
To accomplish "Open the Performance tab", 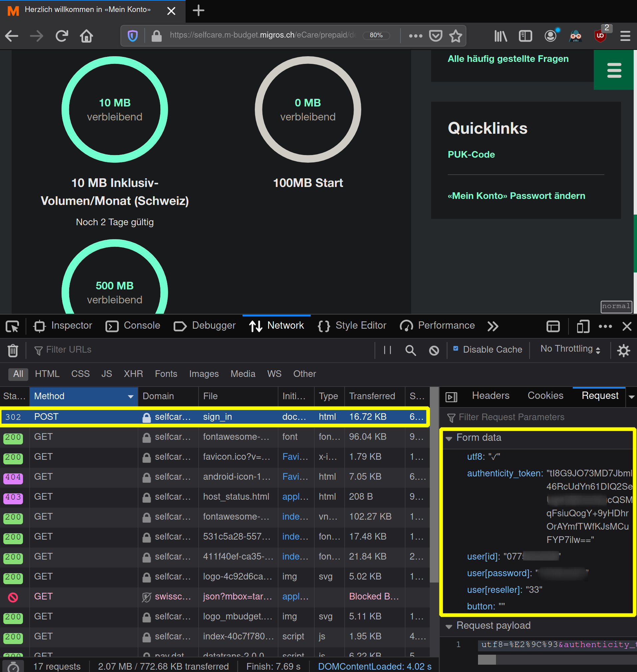I will pyautogui.click(x=437, y=326).
